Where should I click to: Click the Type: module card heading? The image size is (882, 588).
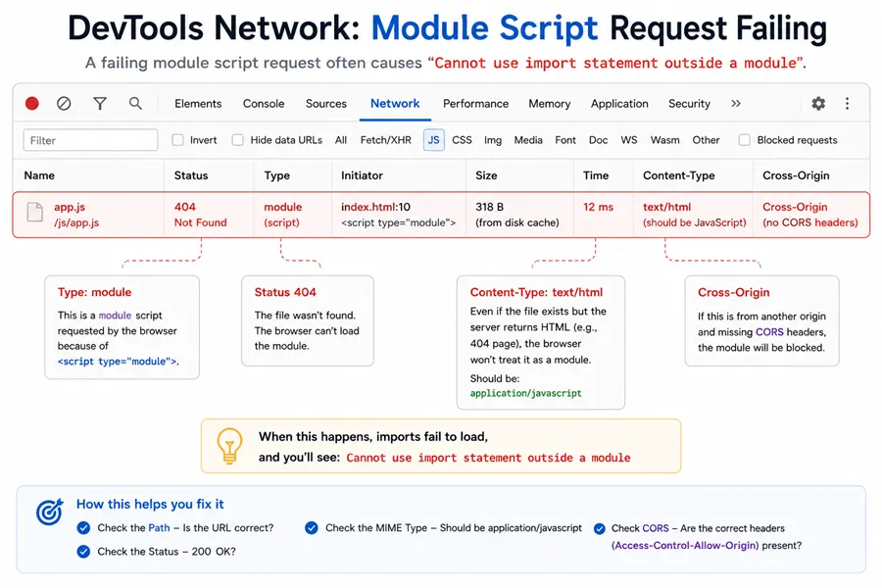(94, 292)
